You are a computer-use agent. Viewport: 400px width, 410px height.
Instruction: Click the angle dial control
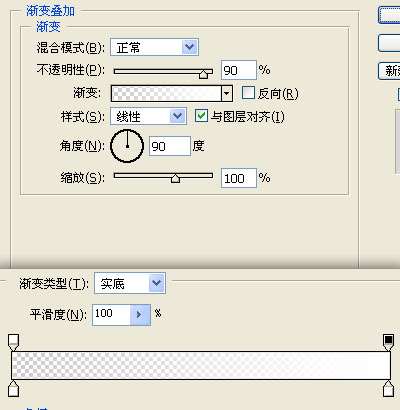127,146
